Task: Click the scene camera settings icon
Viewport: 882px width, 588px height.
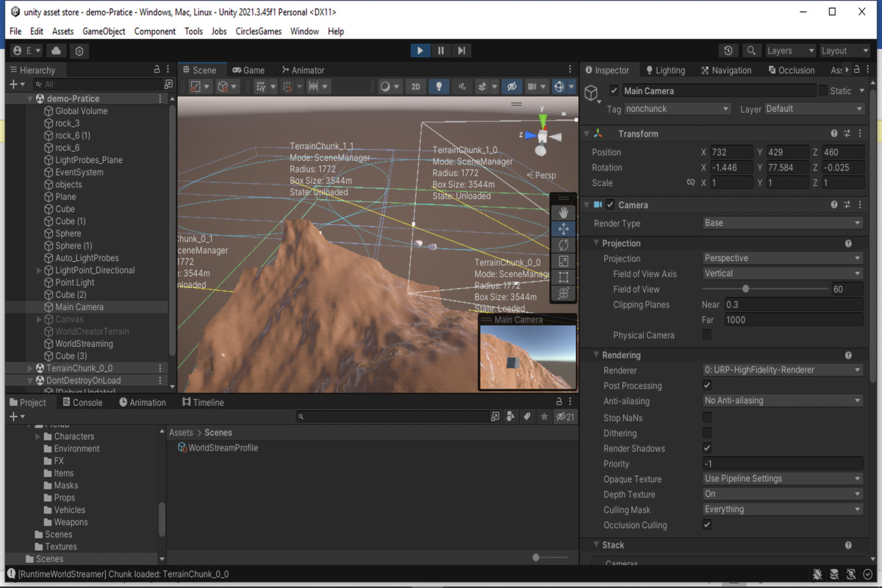Action: click(x=537, y=87)
